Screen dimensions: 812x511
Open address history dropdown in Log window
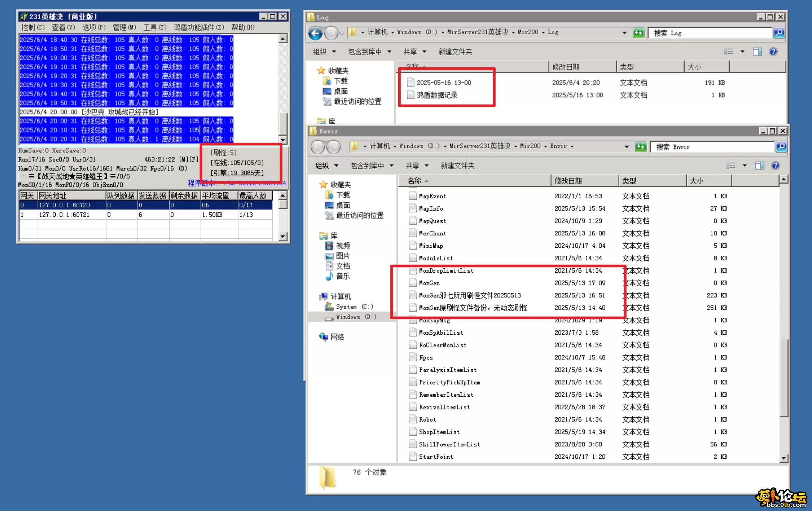624,33
